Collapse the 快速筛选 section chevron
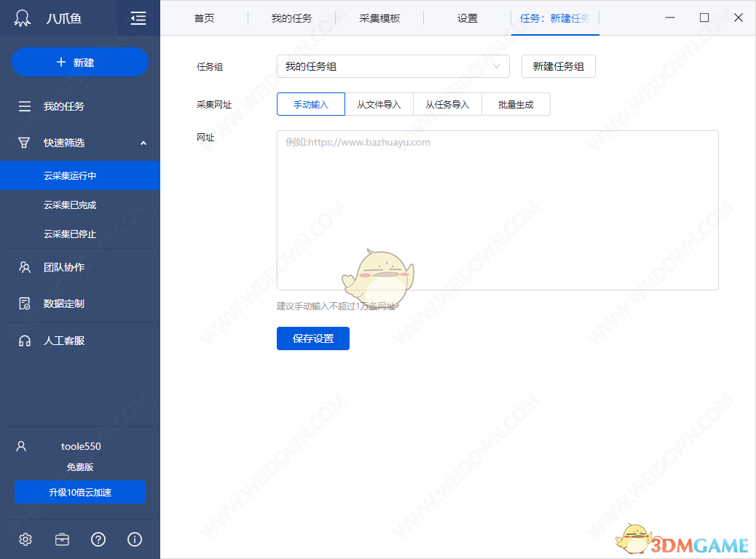This screenshot has width=756, height=559. click(x=143, y=143)
